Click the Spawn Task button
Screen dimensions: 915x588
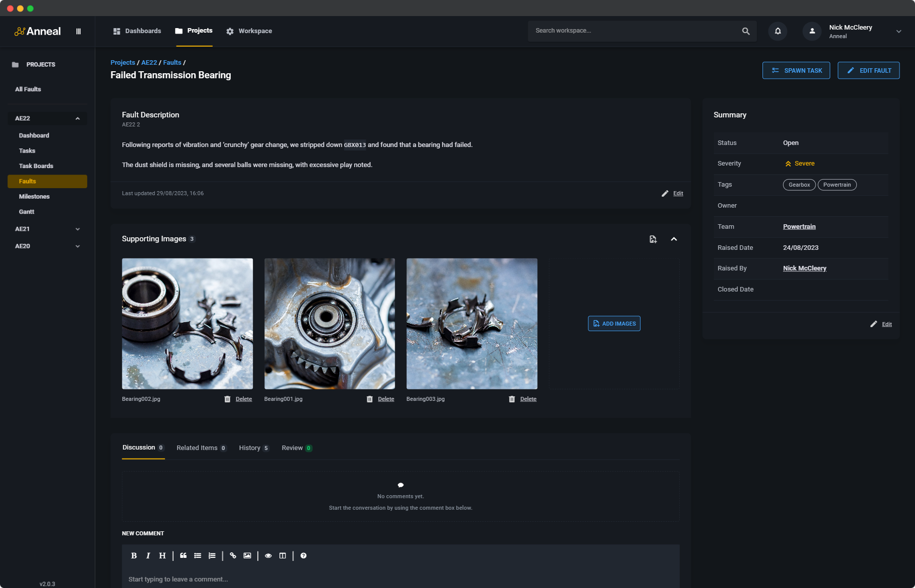(796, 70)
